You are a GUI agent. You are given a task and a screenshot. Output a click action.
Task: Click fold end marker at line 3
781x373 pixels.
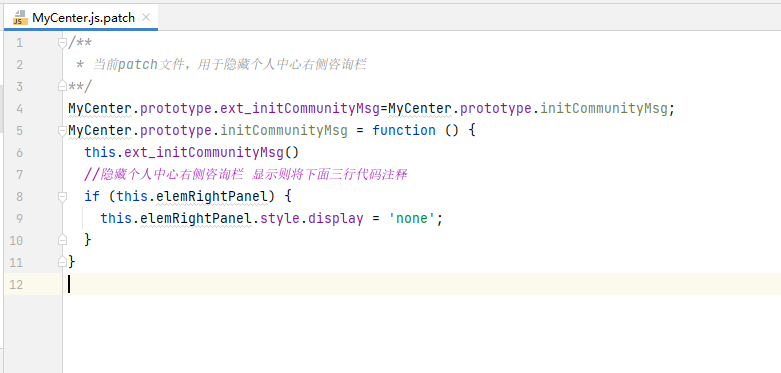click(62, 86)
